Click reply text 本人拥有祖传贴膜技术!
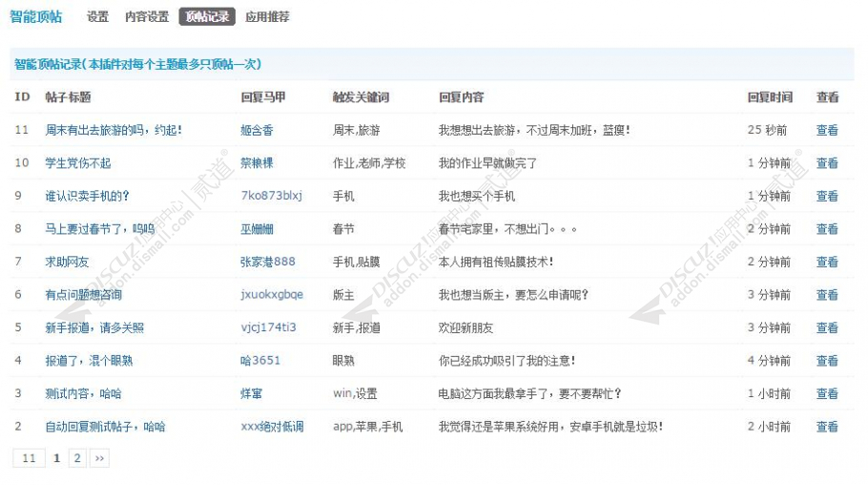Screen dimensions: 868x485 496,262
